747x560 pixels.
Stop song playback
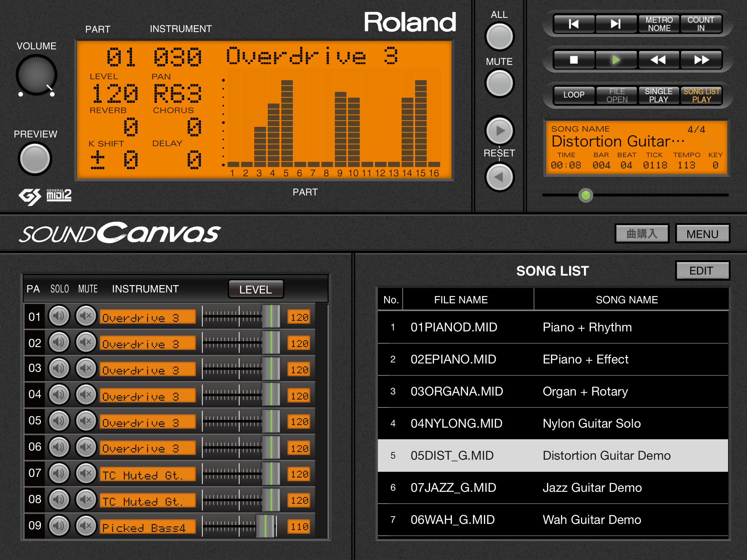pyautogui.click(x=574, y=60)
